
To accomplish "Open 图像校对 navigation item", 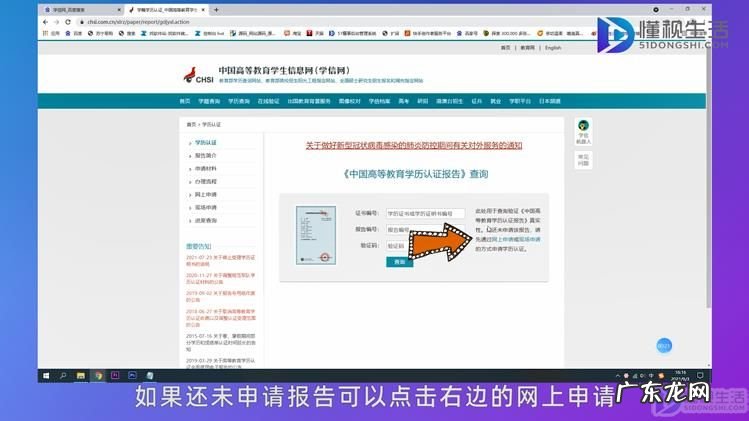I will (350, 101).
